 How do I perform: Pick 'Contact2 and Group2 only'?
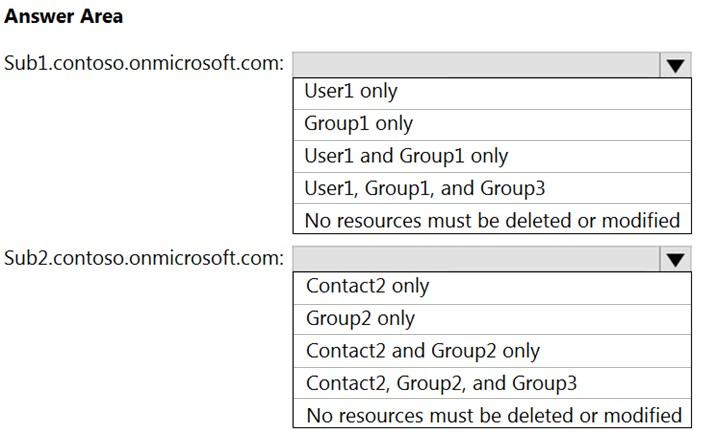click(x=492, y=351)
